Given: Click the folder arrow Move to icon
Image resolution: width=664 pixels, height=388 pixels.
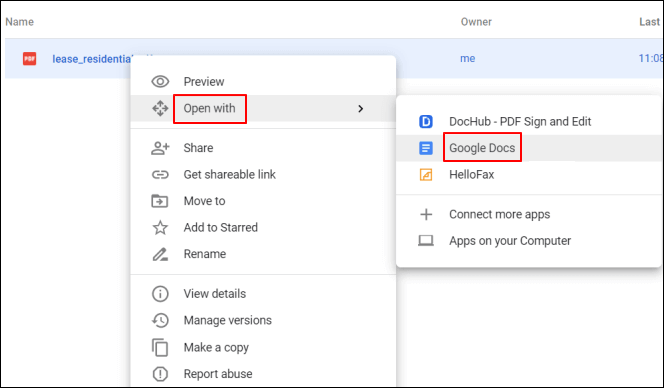Looking at the screenshot, I should [160, 201].
